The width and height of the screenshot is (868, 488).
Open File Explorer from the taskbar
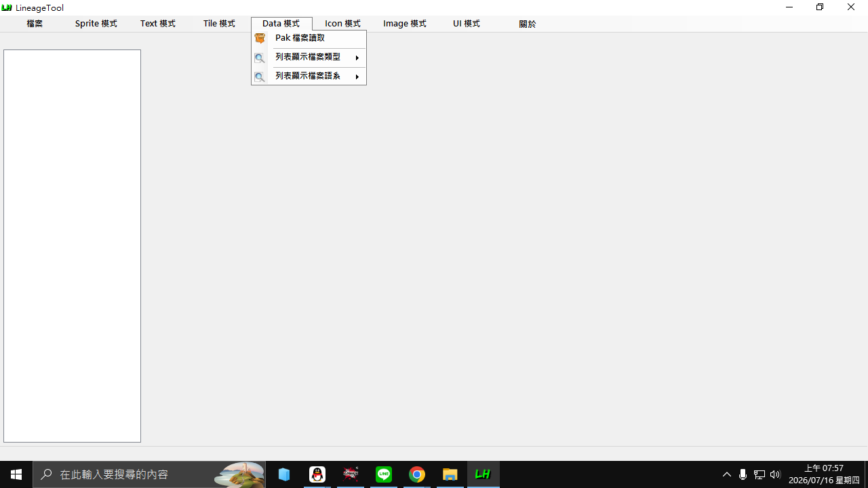click(450, 474)
